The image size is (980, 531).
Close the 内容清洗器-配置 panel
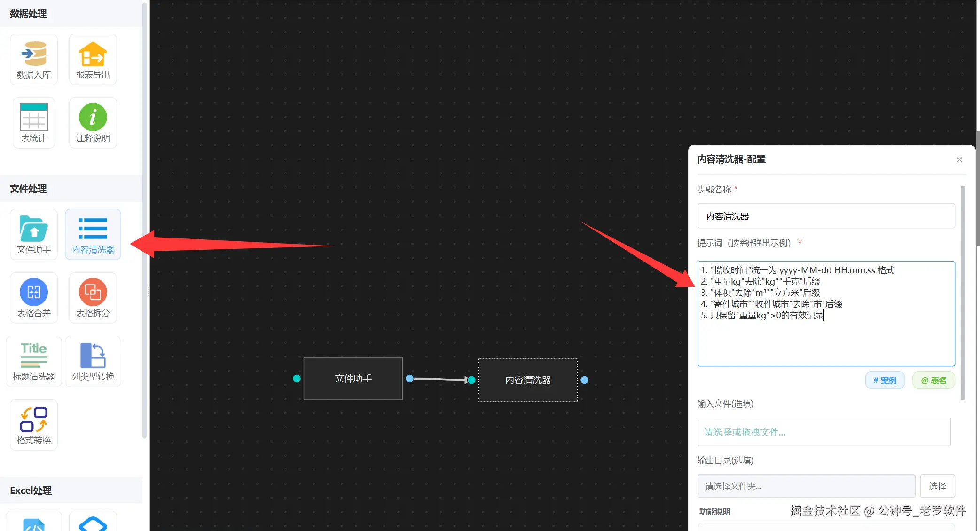pos(959,160)
